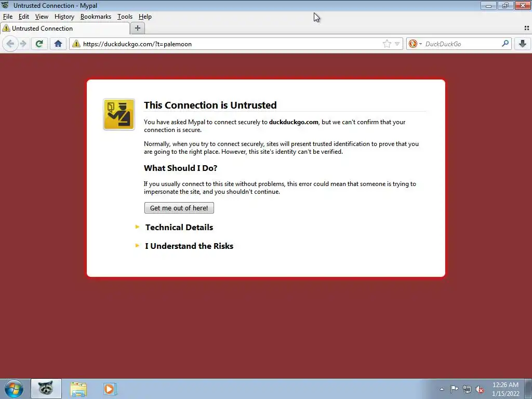The width and height of the screenshot is (532, 399).
Task: Open the Downloads arrow button
Action: point(522,44)
